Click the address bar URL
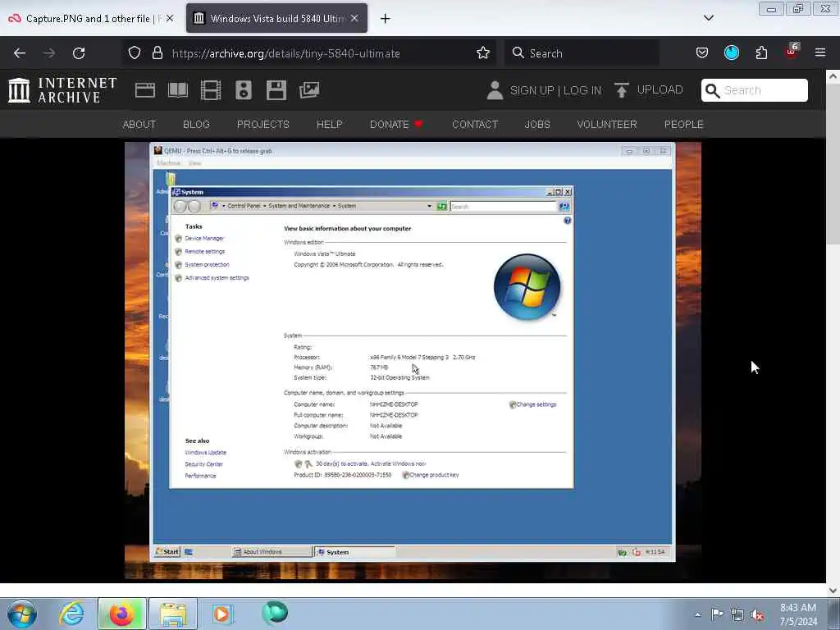The image size is (840, 630). [286, 53]
